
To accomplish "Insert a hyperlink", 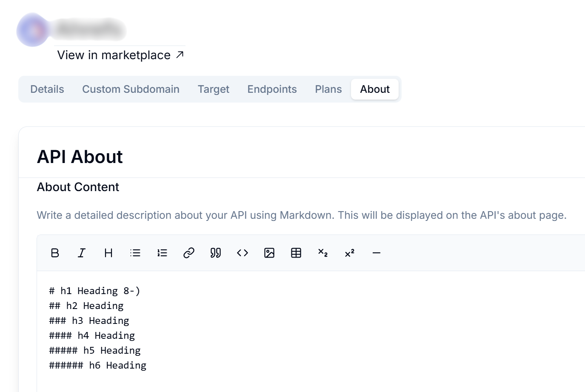I will 189,253.
